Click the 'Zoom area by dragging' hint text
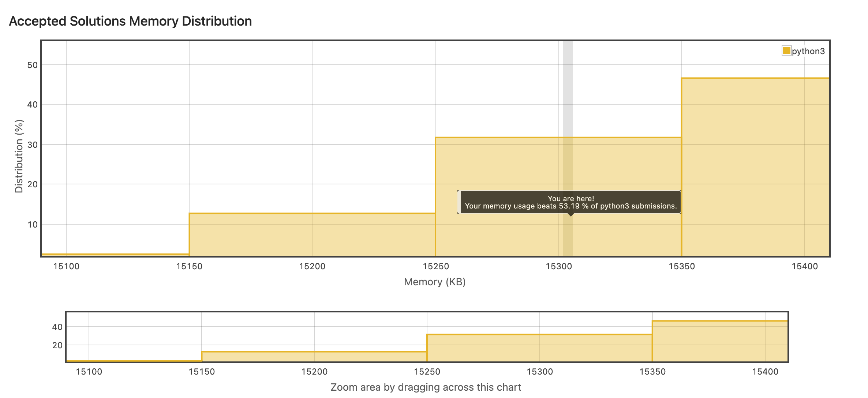 coord(426,387)
